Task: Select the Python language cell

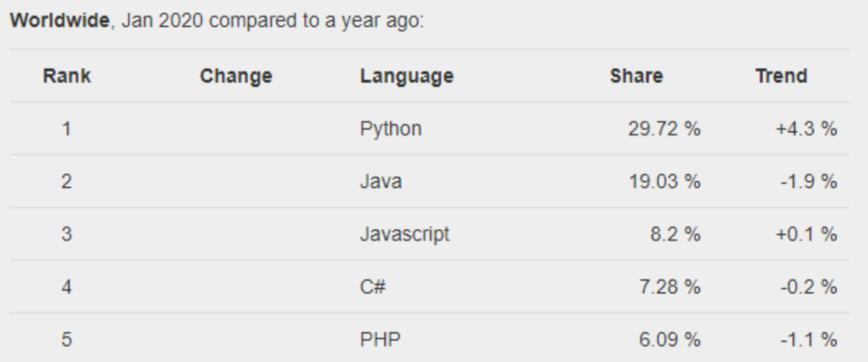Action: point(391,129)
